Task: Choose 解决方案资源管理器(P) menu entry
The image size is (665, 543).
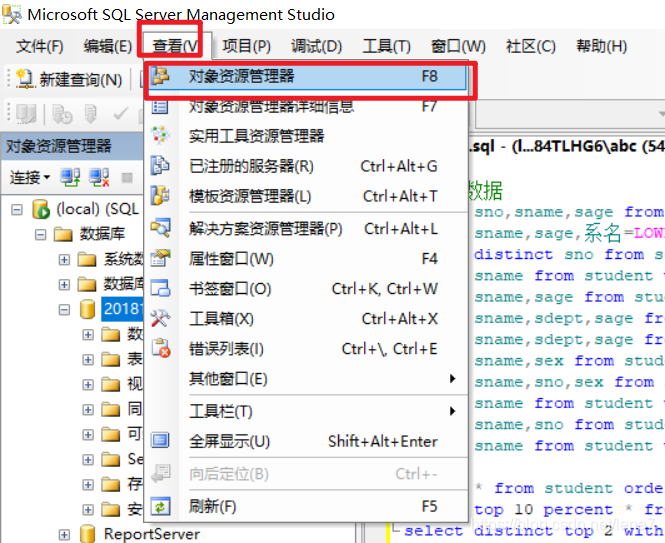Action: point(307,229)
